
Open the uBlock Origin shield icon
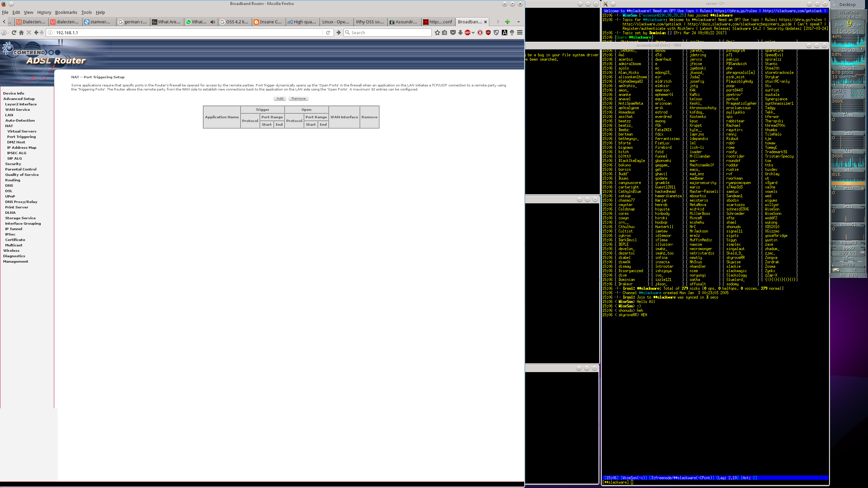[x=488, y=33]
